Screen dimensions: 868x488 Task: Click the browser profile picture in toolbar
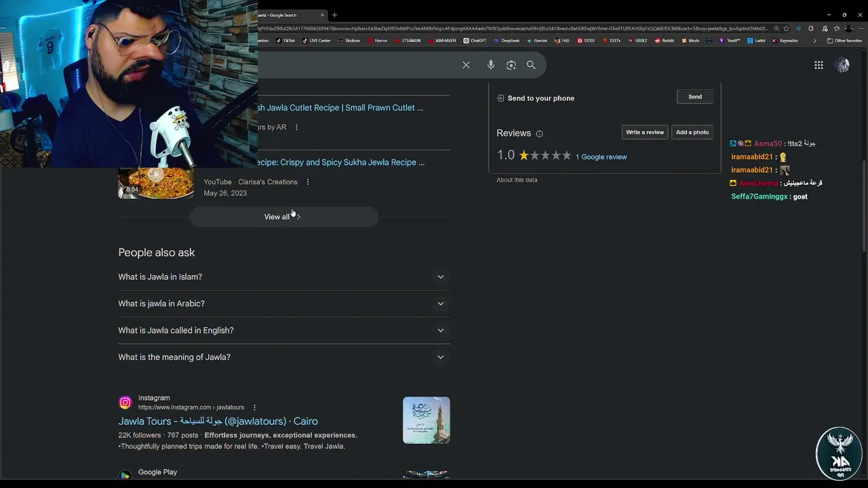tap(849, 28)
